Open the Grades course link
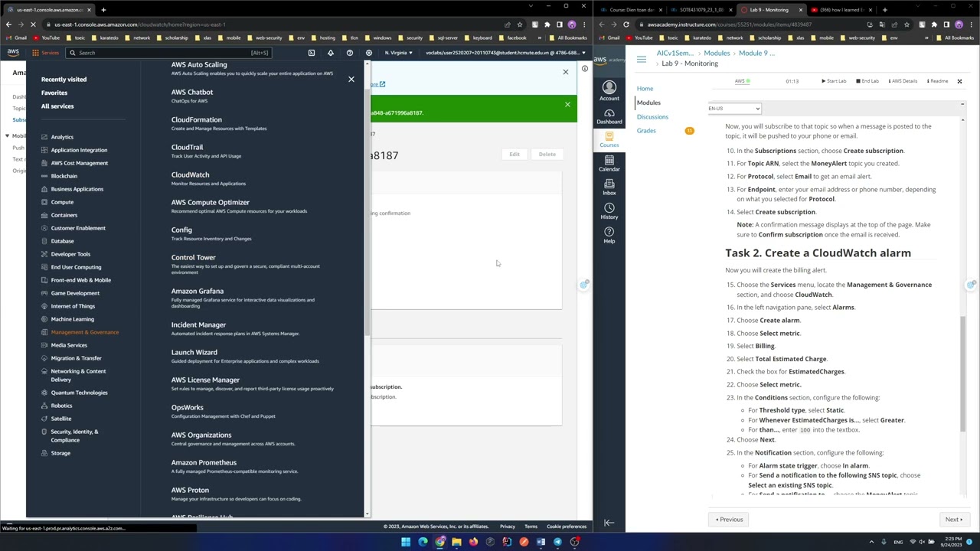This screenshot has width=980, height=551. 646,131
